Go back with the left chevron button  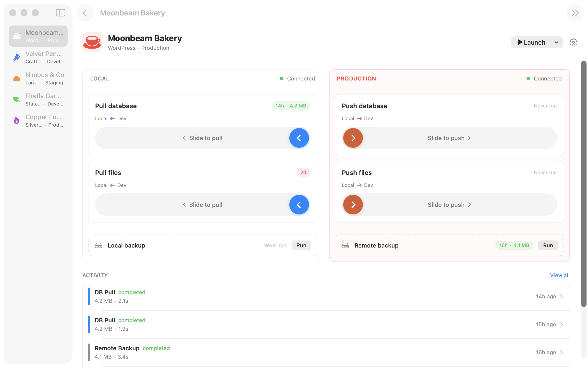pyautogui.click(x=85, y=13)
